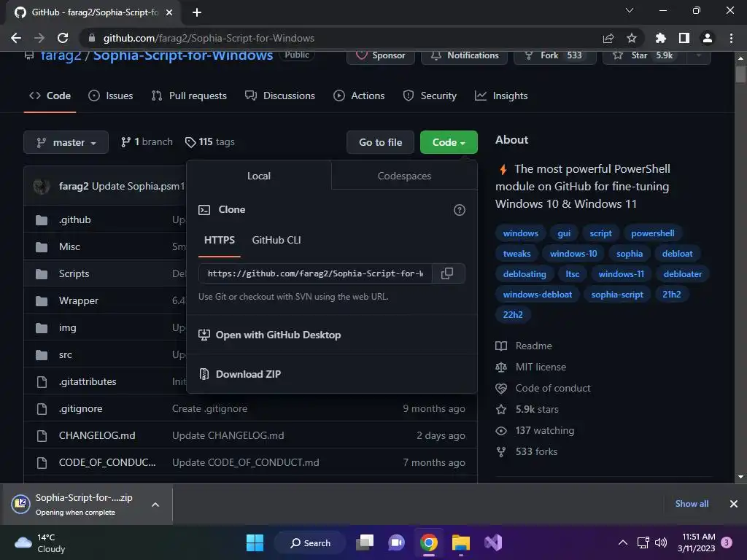Image resolution: width=747 pixels, height=560 pixels.
Task: Switch to the Local tab
Action: pyautogui.click(x=259, y=176)
